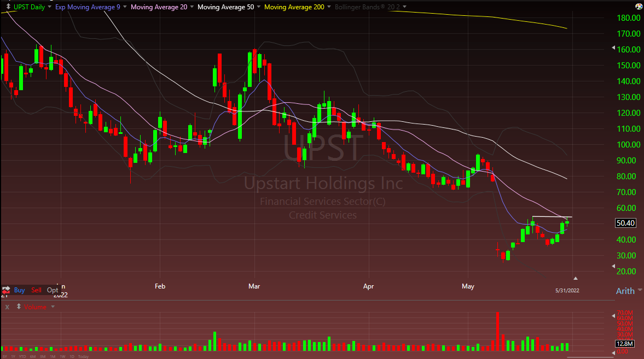Viewport: 644px width, 359px height.
Task: Click the 12.8M current volume label
Action: pos(625,343)
